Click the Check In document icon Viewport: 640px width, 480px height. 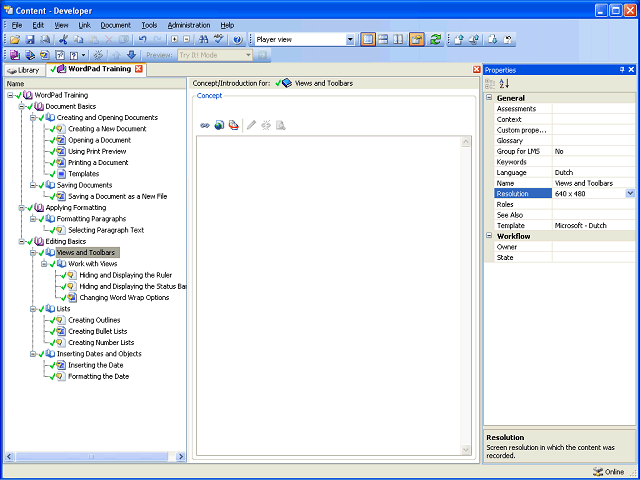[459, 40]
